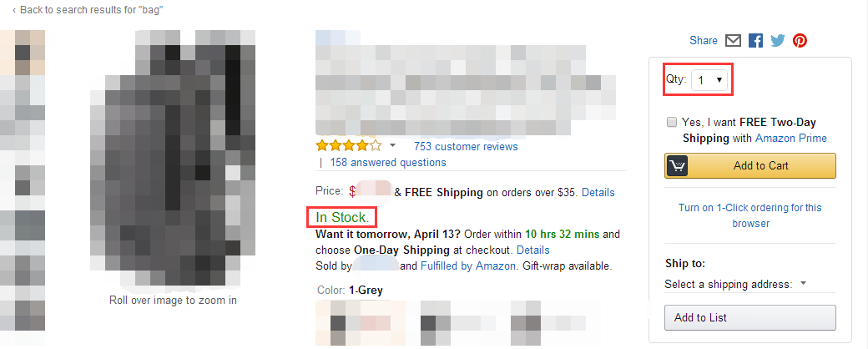Open Amazon Prime link
Image resolution: width=868 pixels, height=349 pixels.
(791, 138)
